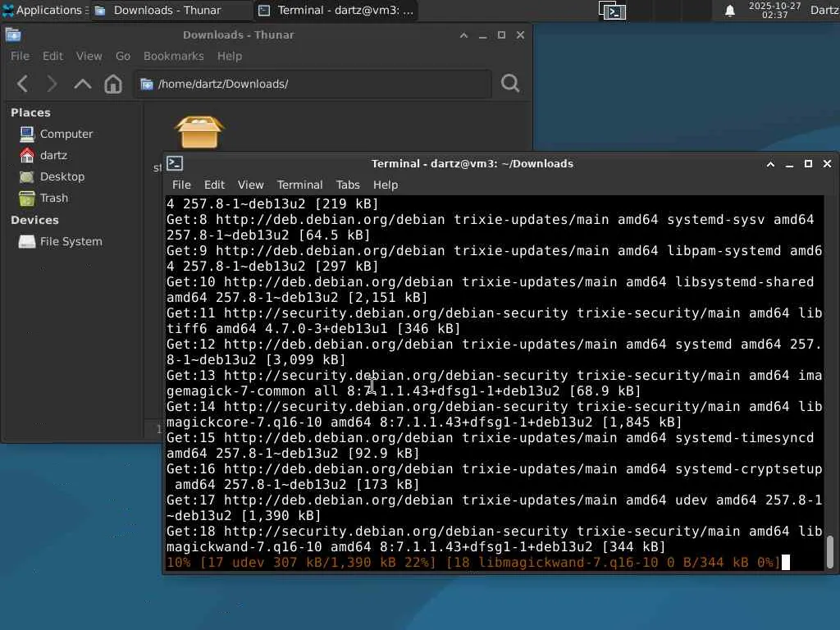Roll up Terminal window with caret button

pos(770,164)
